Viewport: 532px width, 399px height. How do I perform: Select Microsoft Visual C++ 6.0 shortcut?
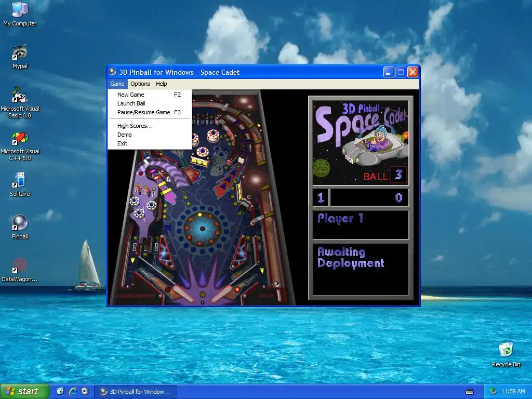(x=20, y=145)
